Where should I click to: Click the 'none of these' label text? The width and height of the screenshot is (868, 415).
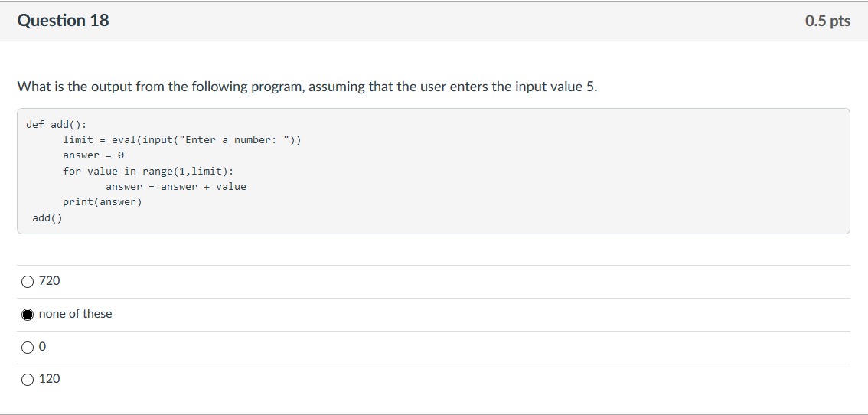(75, 314)
